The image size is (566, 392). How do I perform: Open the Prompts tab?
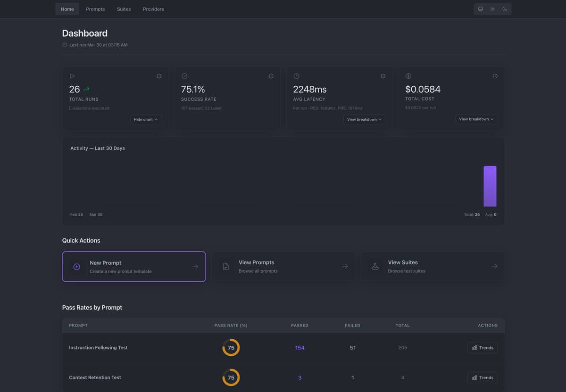click(95, 9)
